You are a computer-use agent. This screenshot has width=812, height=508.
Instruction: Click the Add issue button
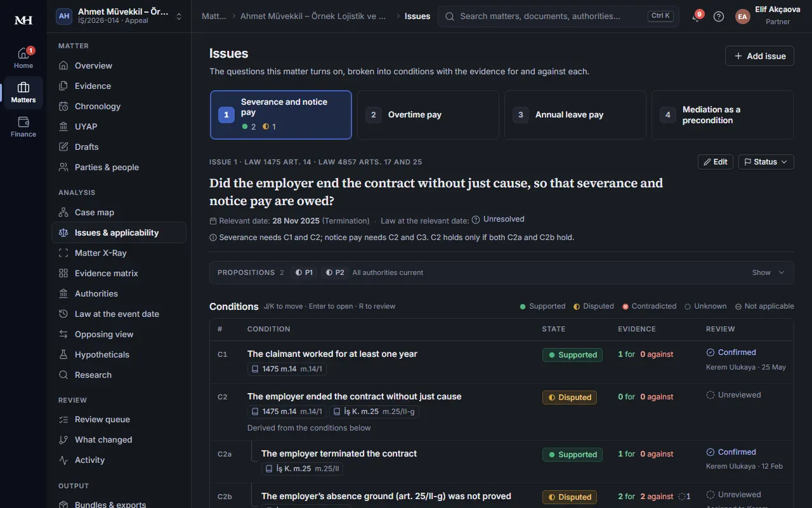(759, 56)
